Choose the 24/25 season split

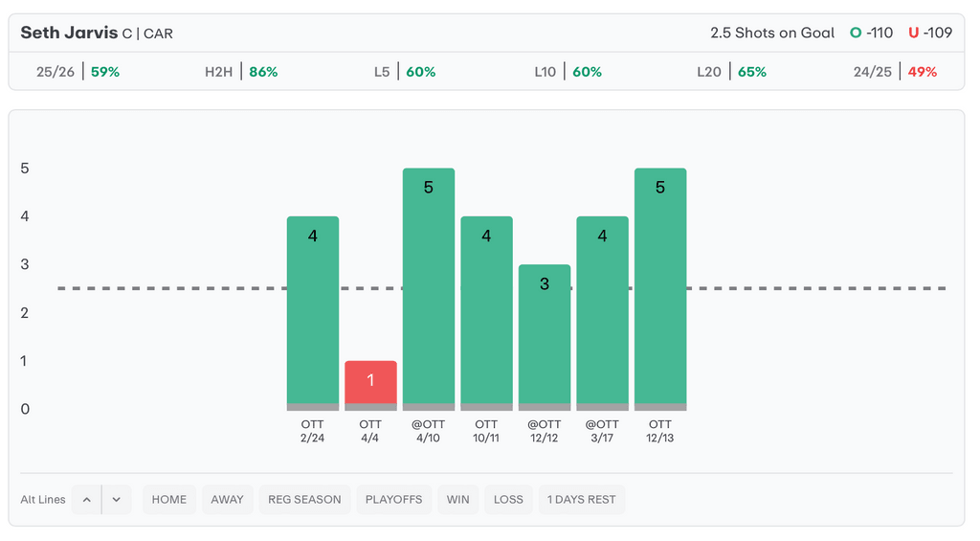point(895,72)
